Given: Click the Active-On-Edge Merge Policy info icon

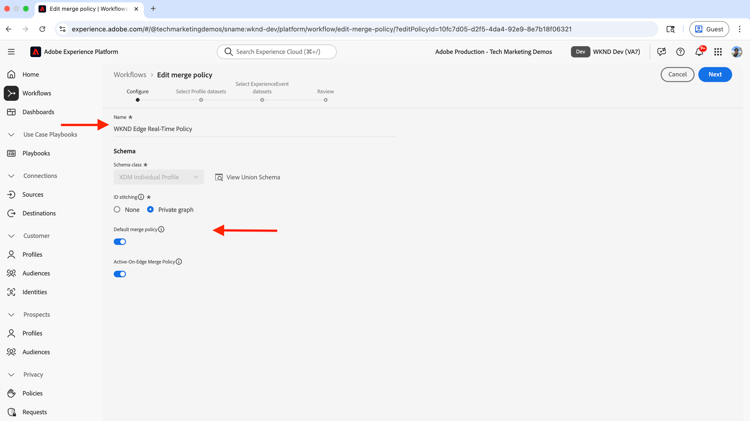Looking at the screenshot, I should pos(179,262).
